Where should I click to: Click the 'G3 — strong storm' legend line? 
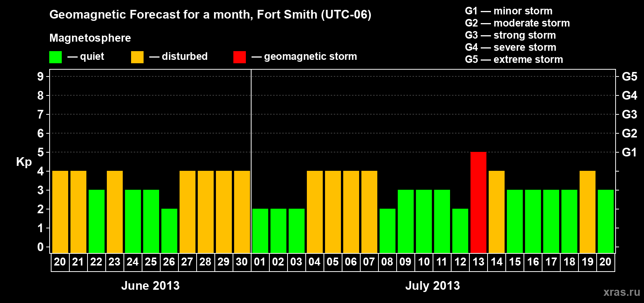point(510,35)
